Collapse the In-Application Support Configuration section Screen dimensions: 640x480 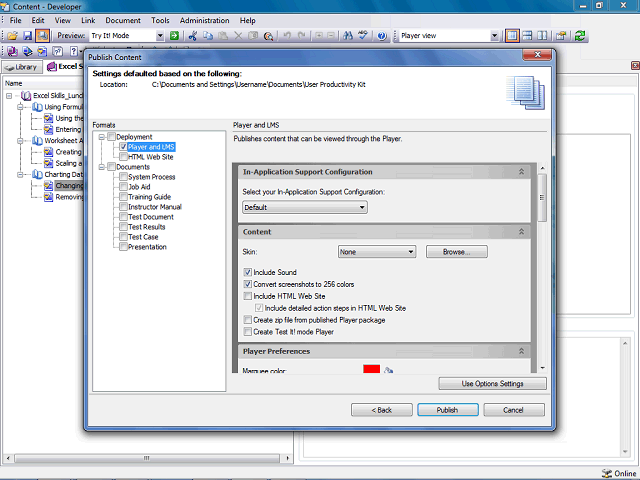coord(521,172)
